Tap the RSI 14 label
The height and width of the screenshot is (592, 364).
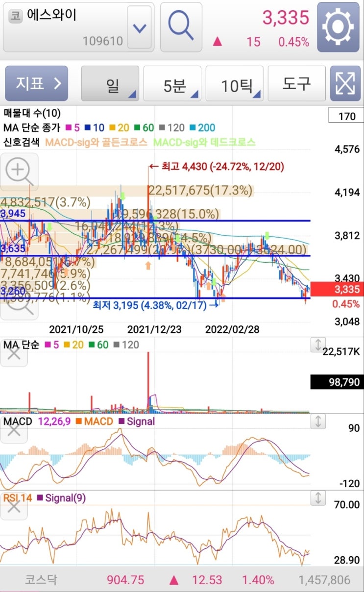click(x=17, y=498)
